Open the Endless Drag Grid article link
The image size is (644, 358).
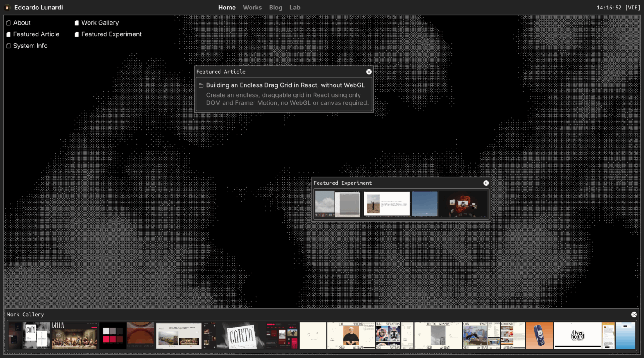click(285, 85)
